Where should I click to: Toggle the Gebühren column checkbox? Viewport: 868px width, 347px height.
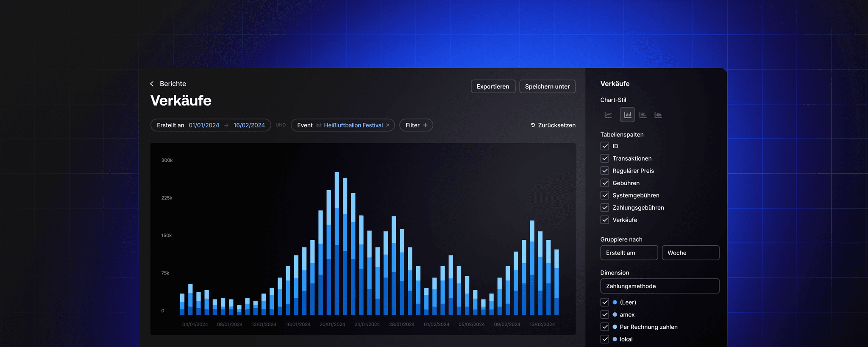point(605,183)
